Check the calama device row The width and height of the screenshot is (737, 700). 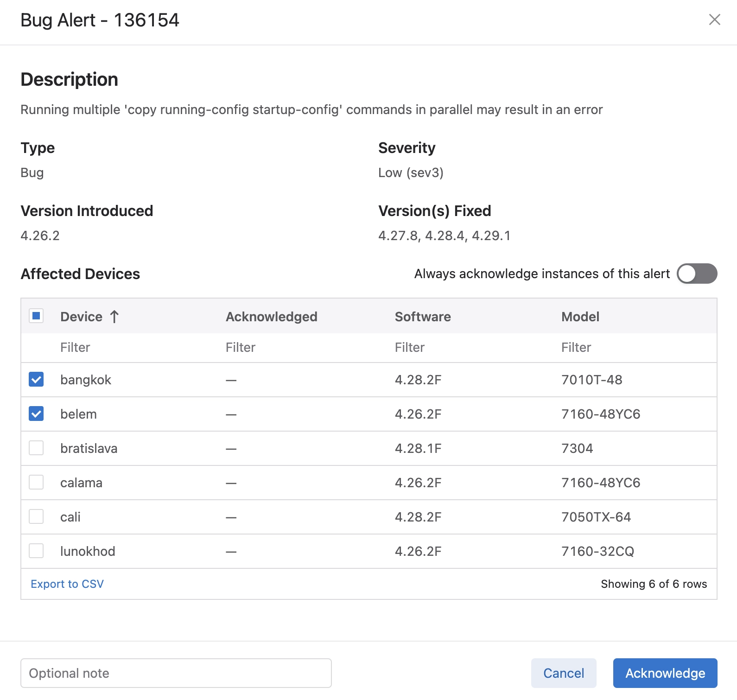tap(36, 483)
